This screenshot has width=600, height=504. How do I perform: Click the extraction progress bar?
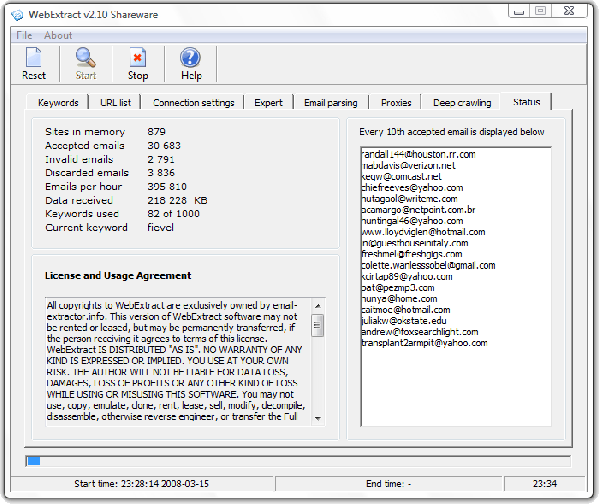300,461
